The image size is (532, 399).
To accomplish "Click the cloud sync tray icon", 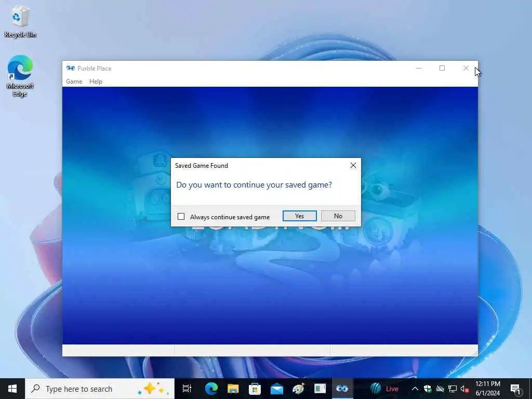I will click(440, 389).
